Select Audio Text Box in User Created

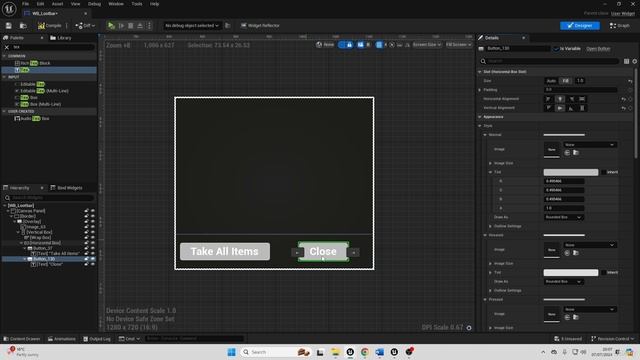click(32, 119)
